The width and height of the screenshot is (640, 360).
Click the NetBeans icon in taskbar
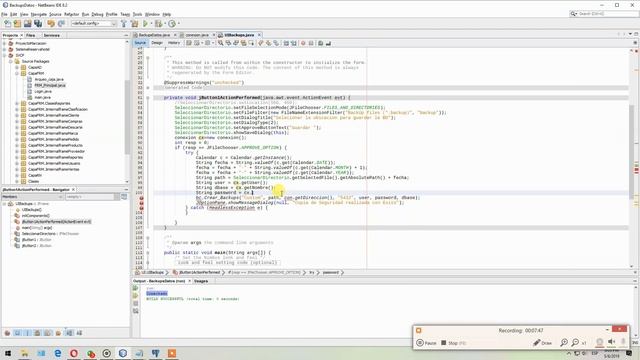pos(123,353)
